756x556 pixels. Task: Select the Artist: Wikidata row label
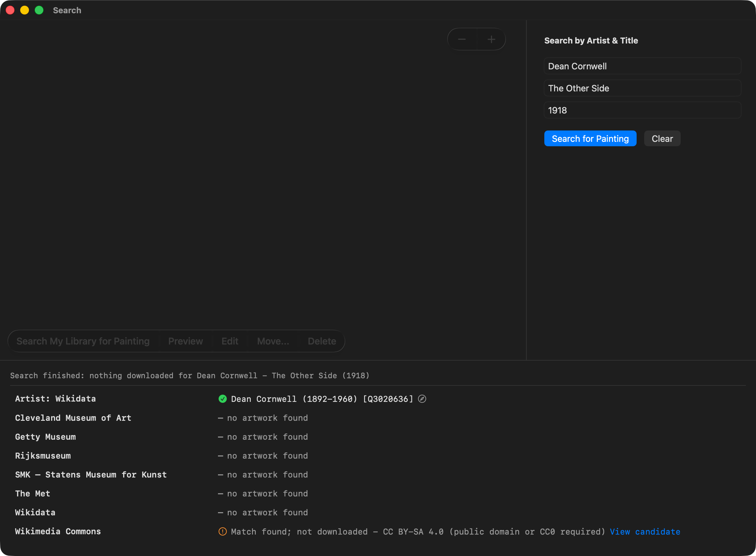pyautogui.click(x=55, y=399)
